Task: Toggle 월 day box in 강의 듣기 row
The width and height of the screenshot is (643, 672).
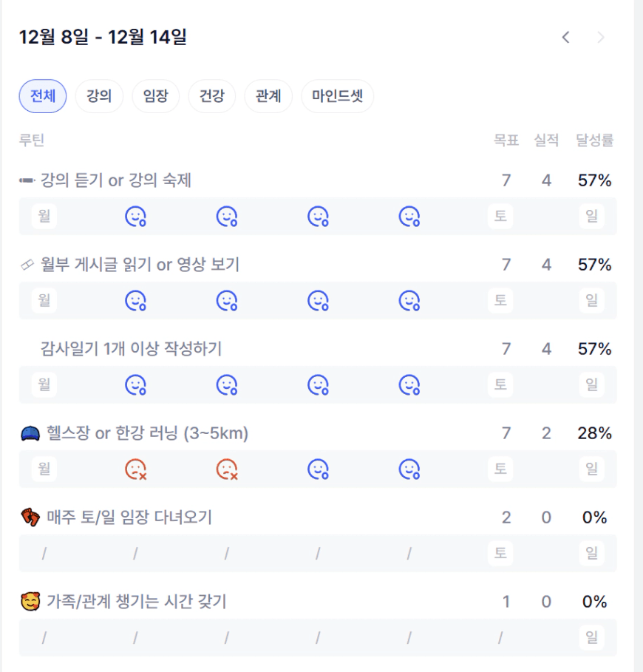Action: click(x=44, y=217)
